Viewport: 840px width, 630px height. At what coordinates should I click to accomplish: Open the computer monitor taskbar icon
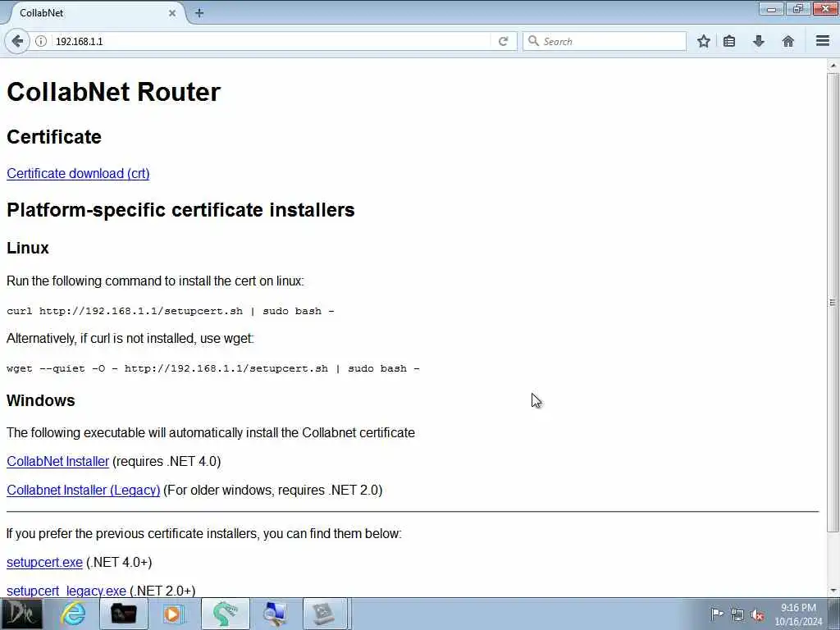pos(276,614)
